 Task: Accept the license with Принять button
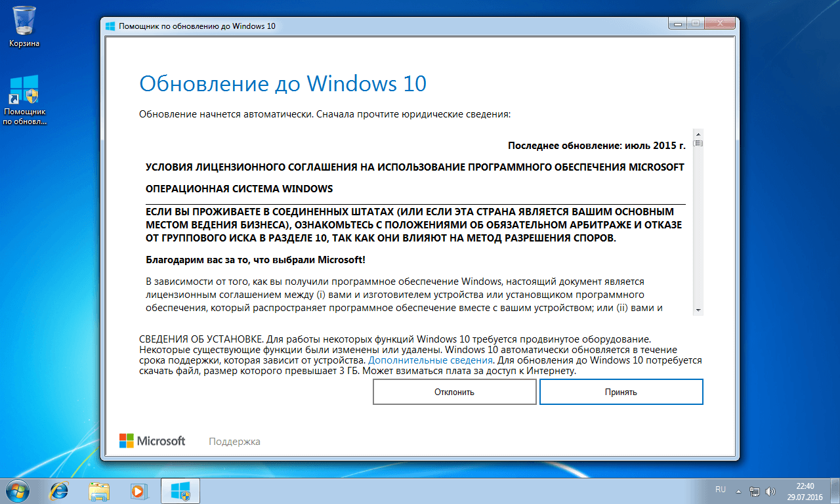(621, 392)
